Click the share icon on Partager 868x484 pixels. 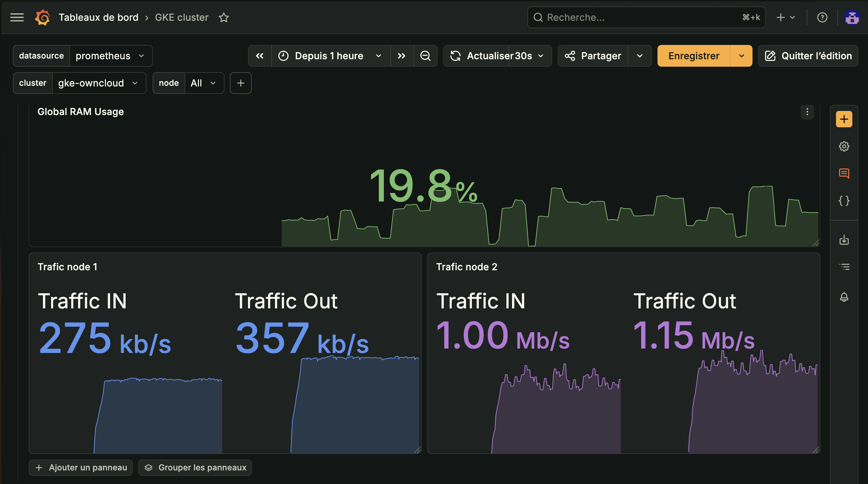click(570, 56)
